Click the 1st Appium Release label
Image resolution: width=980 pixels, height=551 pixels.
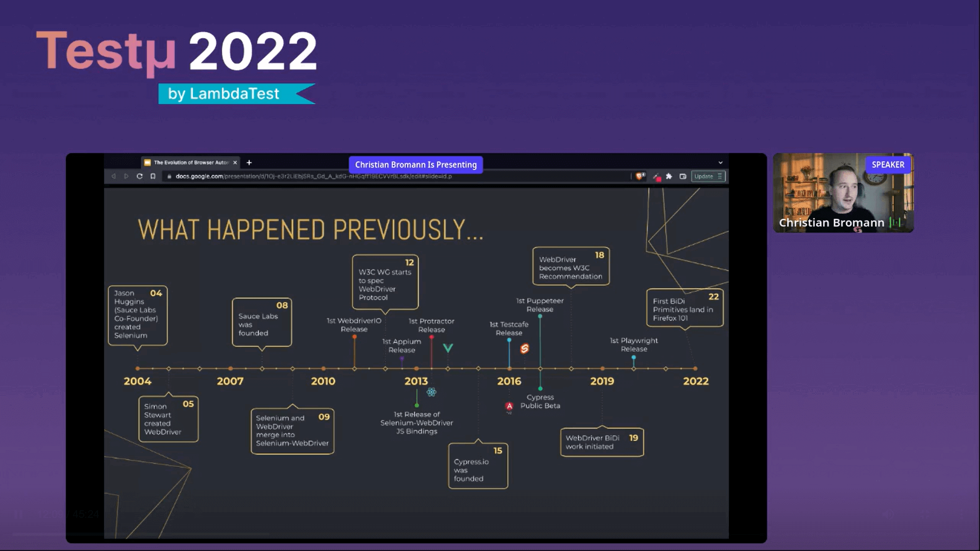click(402, 346)
